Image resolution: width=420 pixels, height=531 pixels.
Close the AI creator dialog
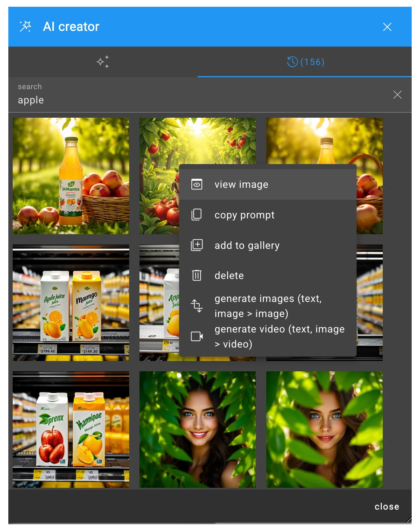click(387, 27)
